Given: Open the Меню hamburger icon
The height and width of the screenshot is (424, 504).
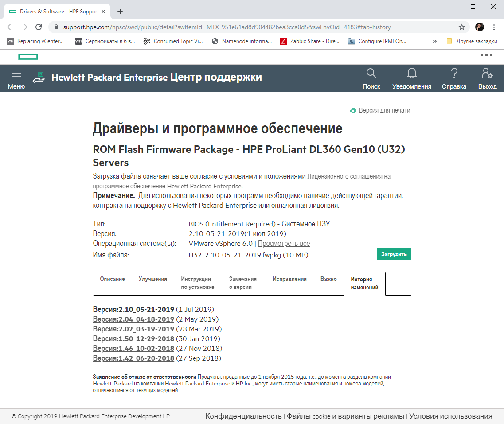Looking at the screenshot, I should click(x=16, y=73).
